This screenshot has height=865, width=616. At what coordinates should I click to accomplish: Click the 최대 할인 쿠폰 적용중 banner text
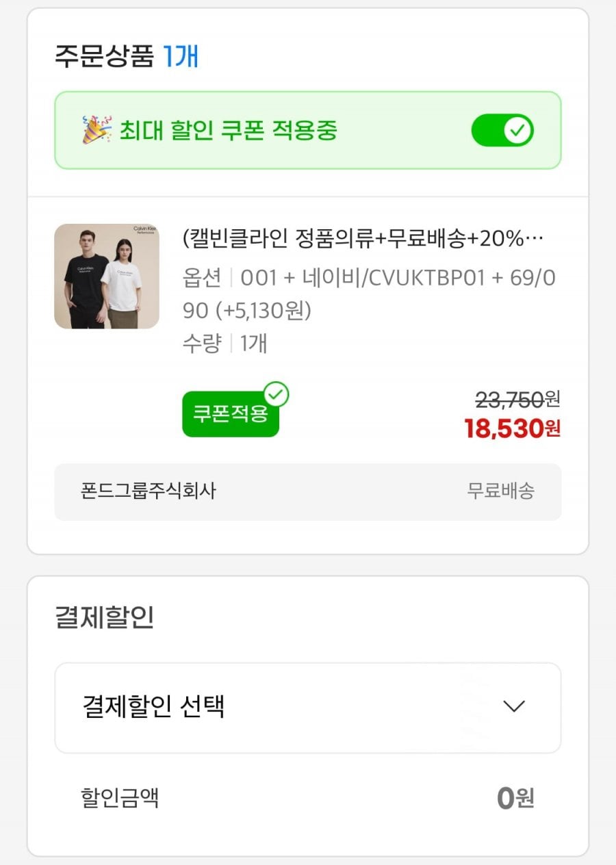tap(228, 130)
